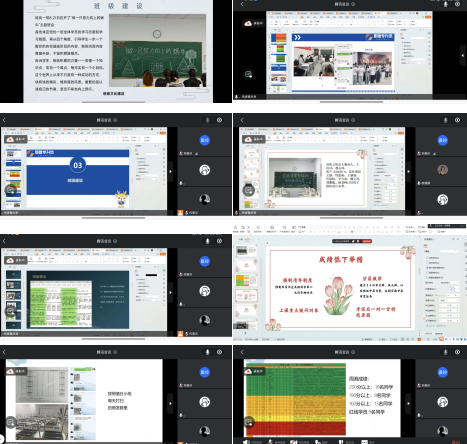Expand side panel arrow beside classroom photos share
This screenshot has width=467, height=444.
pyautogui.click(x=463, y=56)
